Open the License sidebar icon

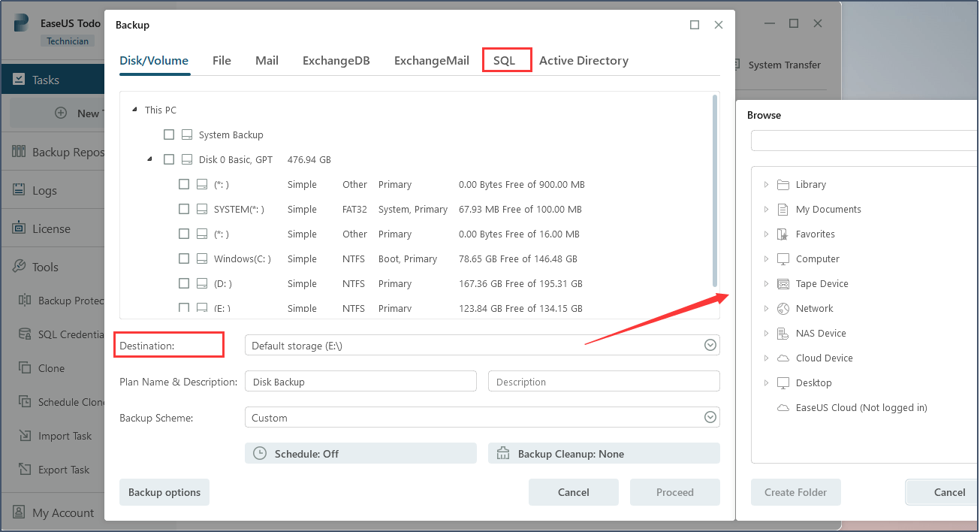[19, 228]
